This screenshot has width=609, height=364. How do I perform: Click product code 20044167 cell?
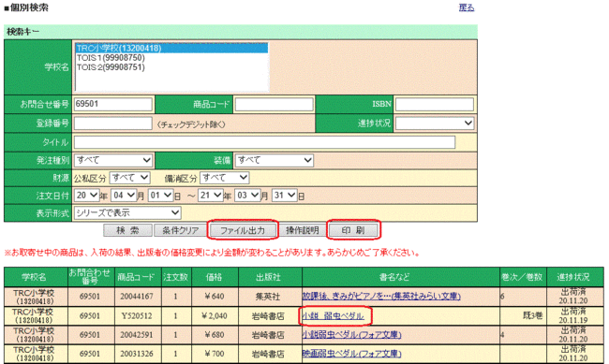click(x=137, y=297)
